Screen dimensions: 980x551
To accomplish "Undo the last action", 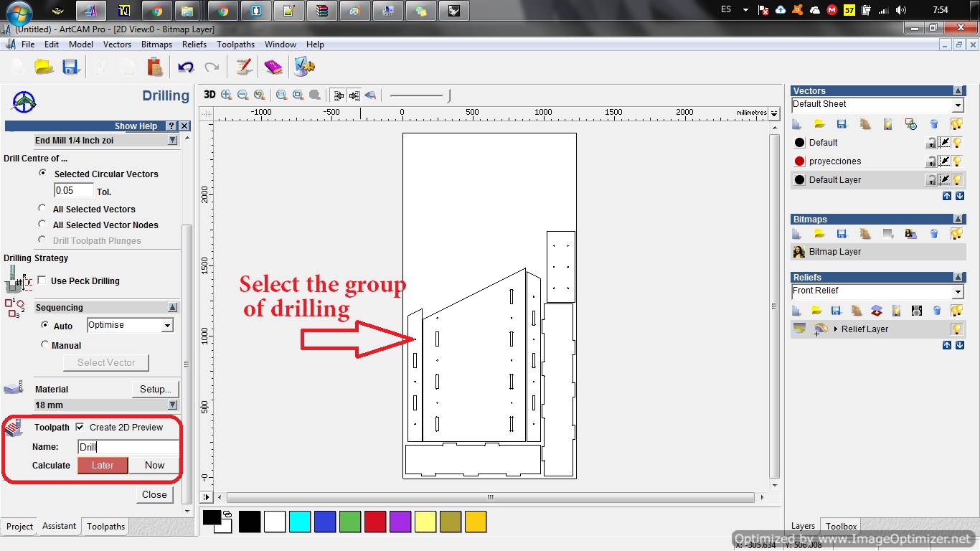I will (x=186, y=67).
